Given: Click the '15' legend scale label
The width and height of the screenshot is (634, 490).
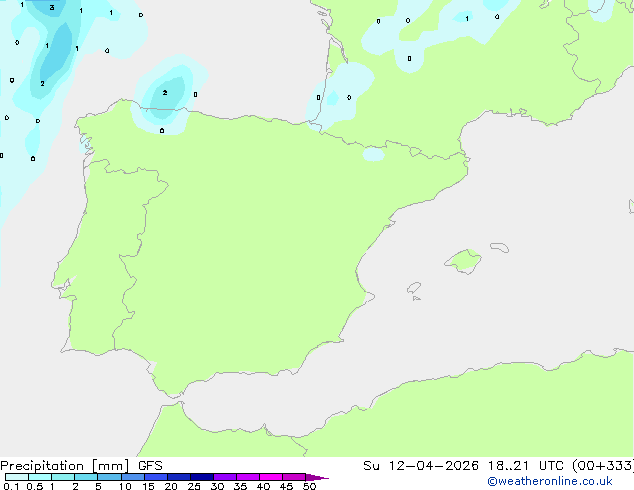Looking at the screenshot, I should pos(148,486).
